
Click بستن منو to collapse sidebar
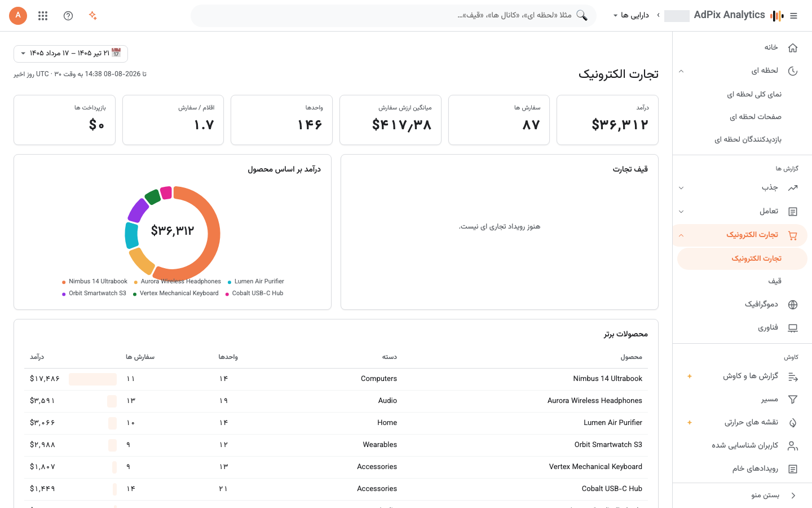pos(765,496)
